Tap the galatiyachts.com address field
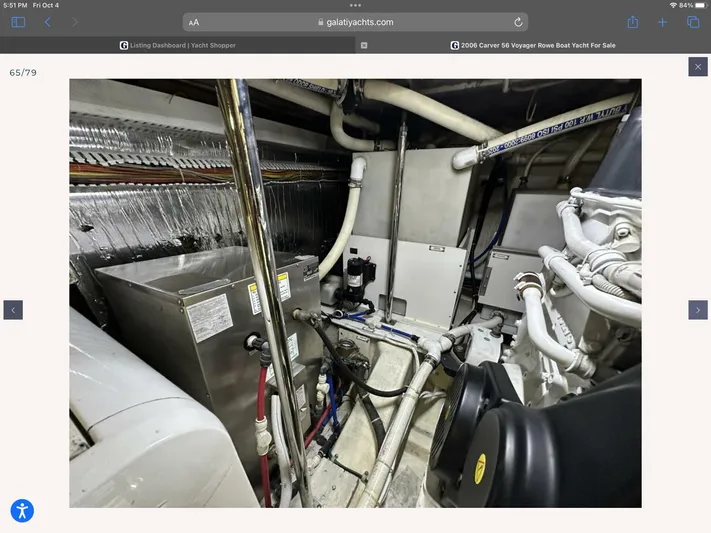 pyautogui.click(x=355, y=22)
